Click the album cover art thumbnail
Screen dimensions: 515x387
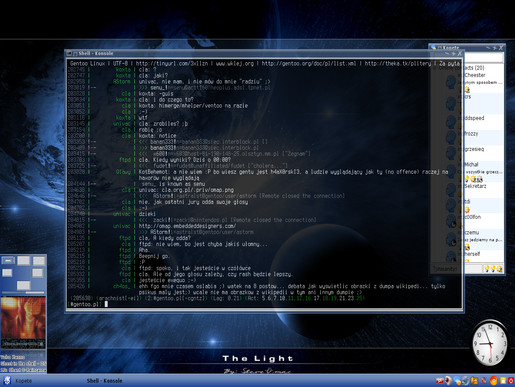point(23,322)
